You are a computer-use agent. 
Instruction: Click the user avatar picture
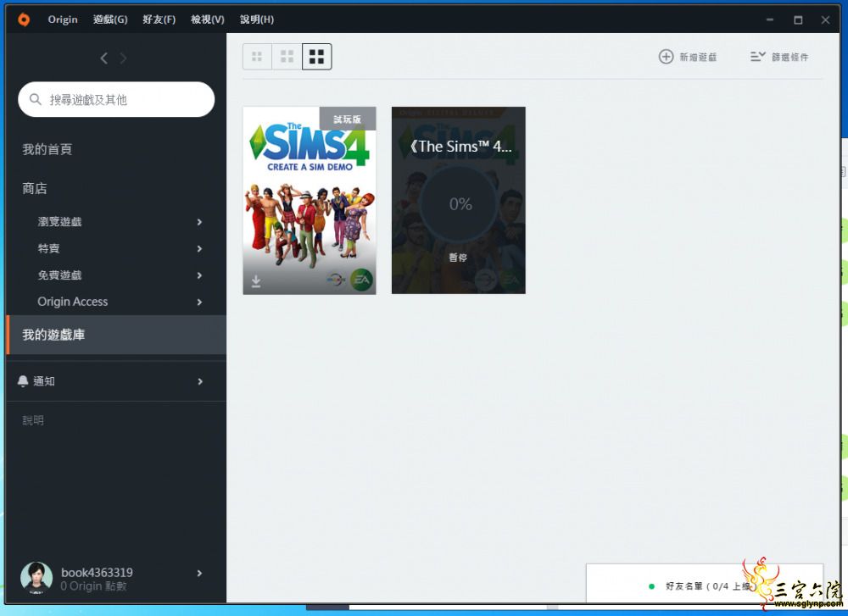[x=36, y=578]
